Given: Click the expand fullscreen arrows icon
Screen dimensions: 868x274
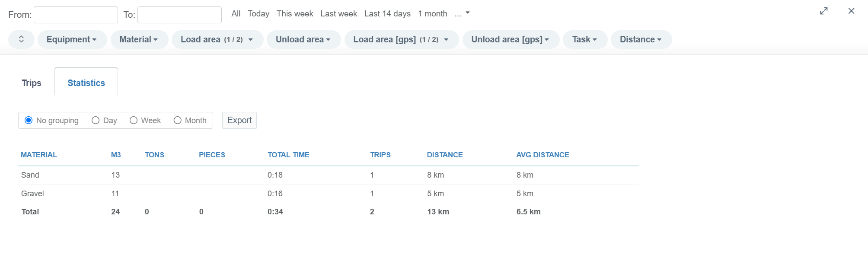Looking at the screenshot, I should click(x=823, y=11).
